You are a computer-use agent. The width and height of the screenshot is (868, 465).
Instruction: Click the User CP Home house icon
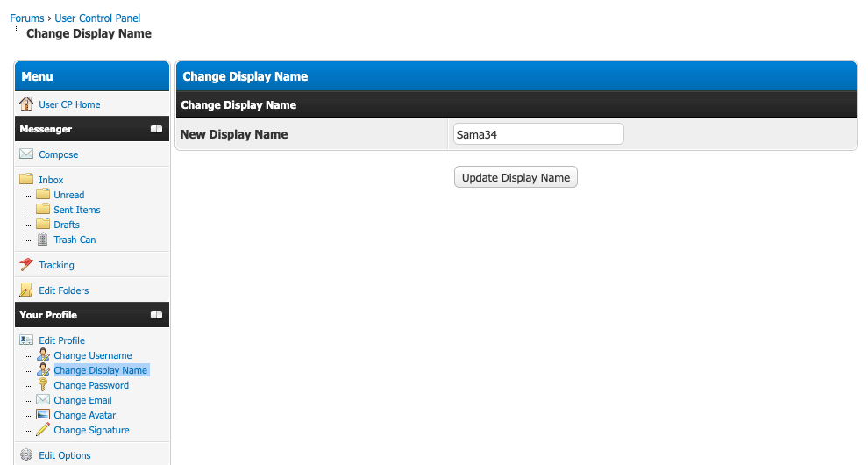26,104
